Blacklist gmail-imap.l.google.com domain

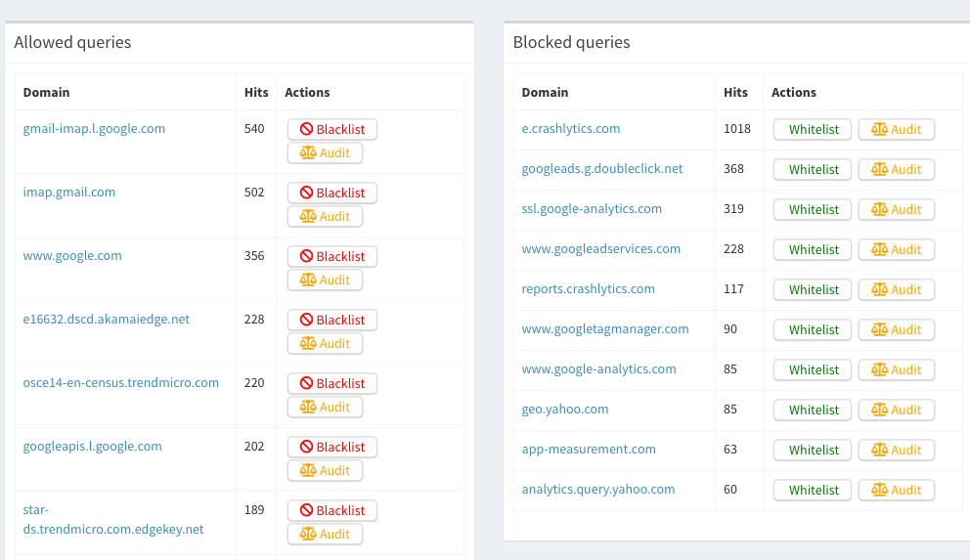tap(332, 129)
